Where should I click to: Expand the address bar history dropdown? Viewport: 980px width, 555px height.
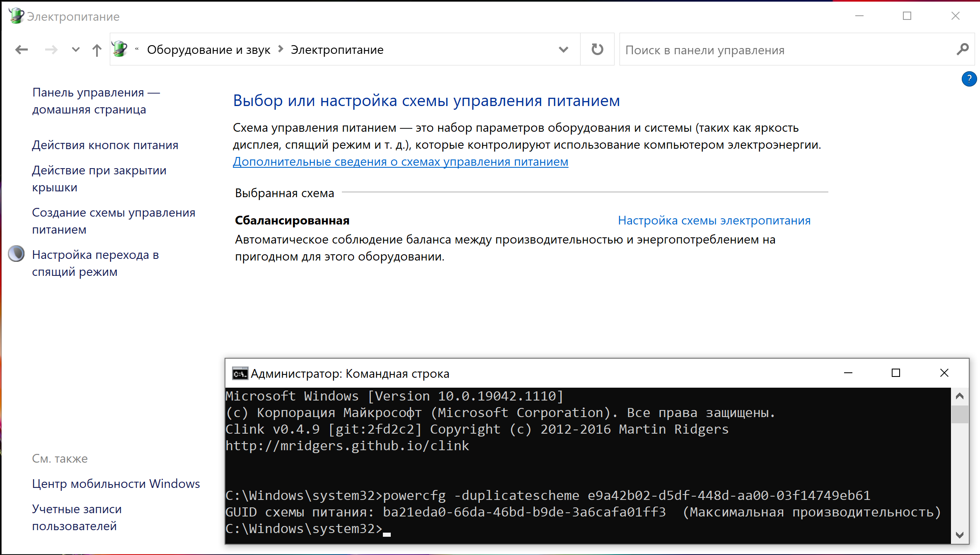(563, 50)
